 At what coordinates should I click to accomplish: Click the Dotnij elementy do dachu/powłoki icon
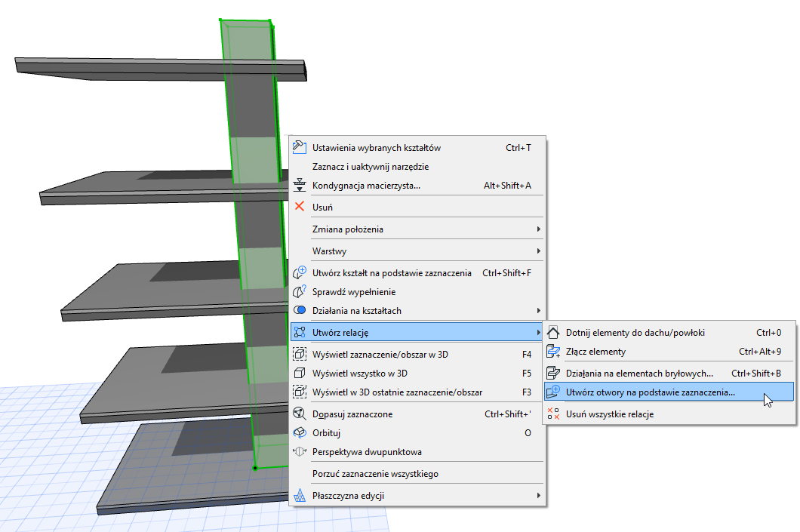[x=553, y=333]
